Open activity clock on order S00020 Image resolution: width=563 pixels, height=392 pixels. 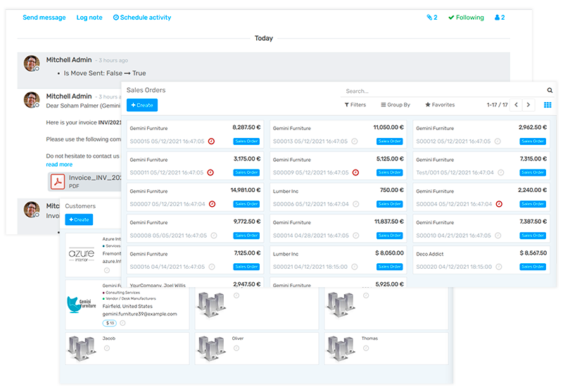coord(499,267)
